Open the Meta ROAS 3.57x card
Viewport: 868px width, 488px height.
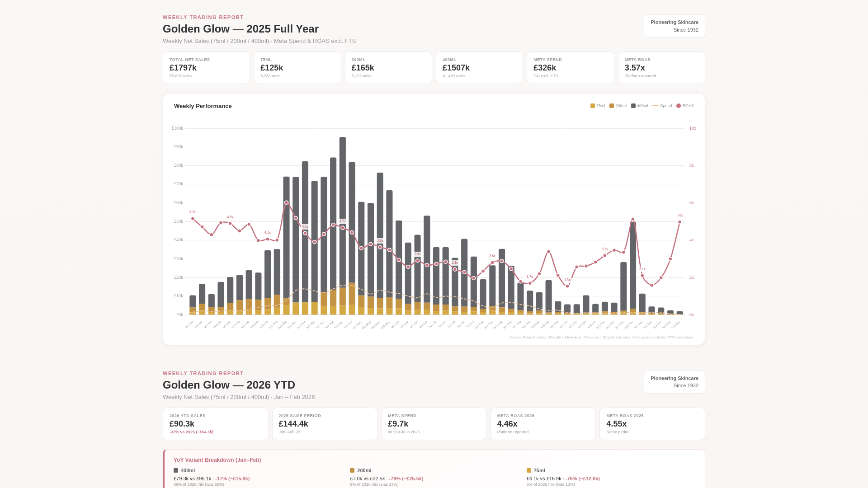[661, 68]
